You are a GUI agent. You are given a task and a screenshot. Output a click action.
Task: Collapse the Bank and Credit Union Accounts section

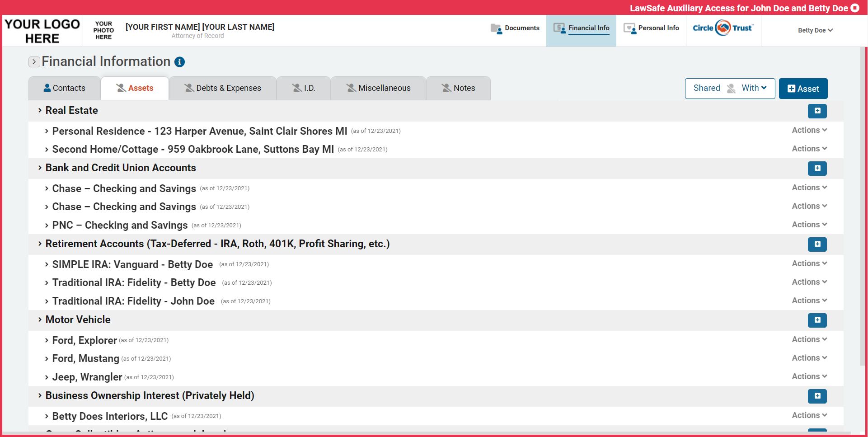[x=40, y=168]
